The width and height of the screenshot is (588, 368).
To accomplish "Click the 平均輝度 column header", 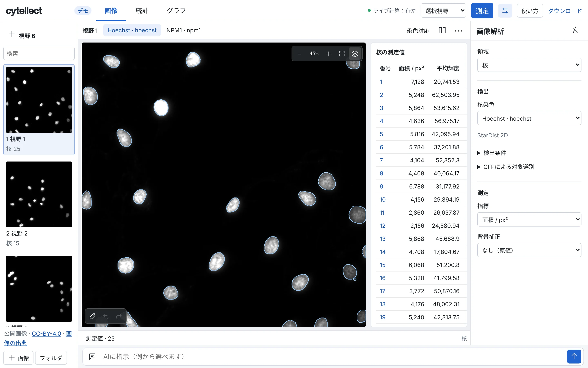I will coord(448,68).
